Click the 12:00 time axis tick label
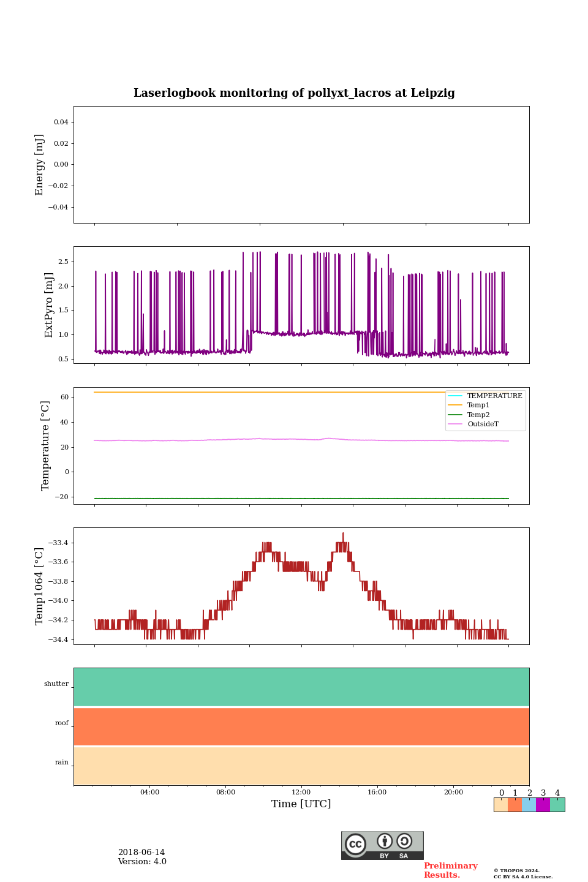Viewport: 588px width, 882px height. (301, 793)
